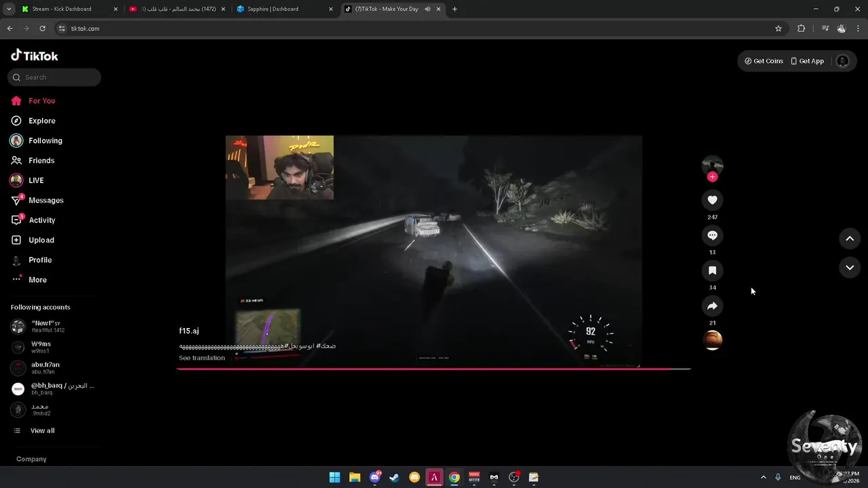The height and width of the screenshot is (488, 868).
Task: Go to next video down arrow
Action: click(x=850, y=268)
